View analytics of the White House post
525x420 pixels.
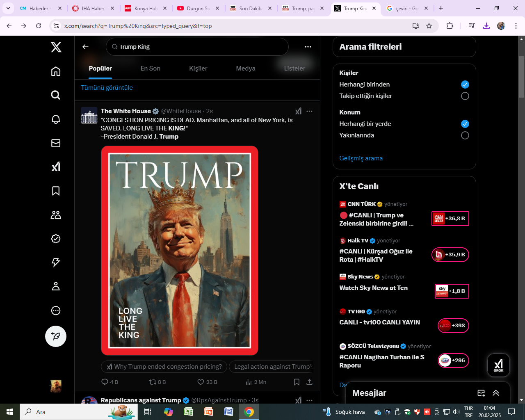256,382
